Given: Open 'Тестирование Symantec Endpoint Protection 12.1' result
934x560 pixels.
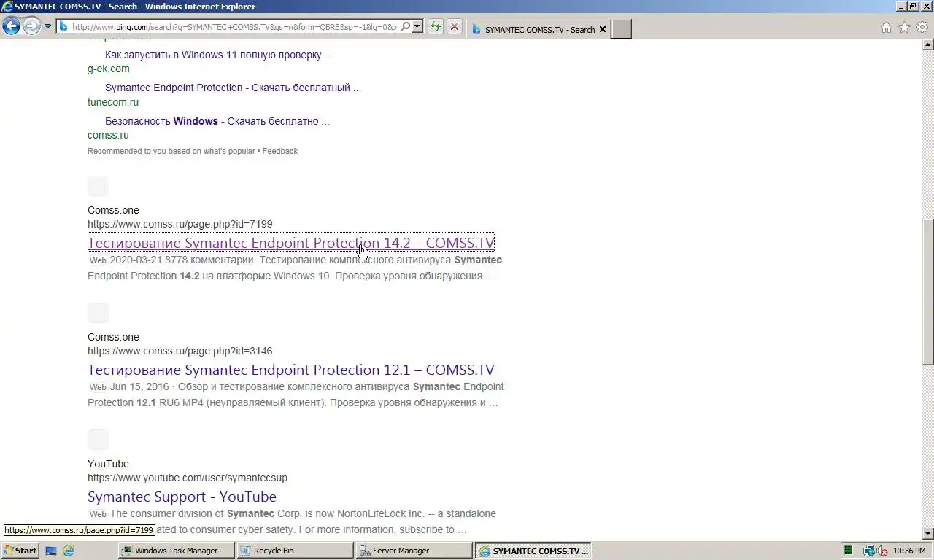Looking at the screenshot, I should (291, 370).
